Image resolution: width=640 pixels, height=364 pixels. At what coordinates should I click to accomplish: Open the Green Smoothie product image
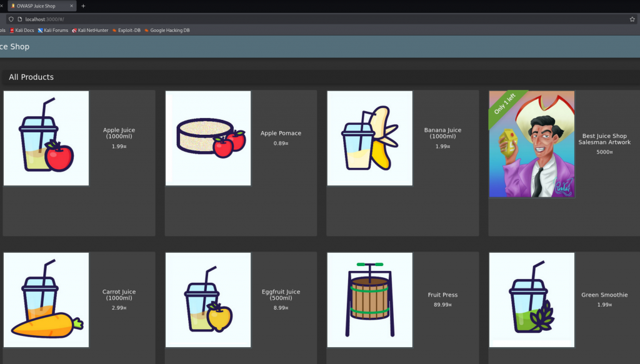click(532, 300)
